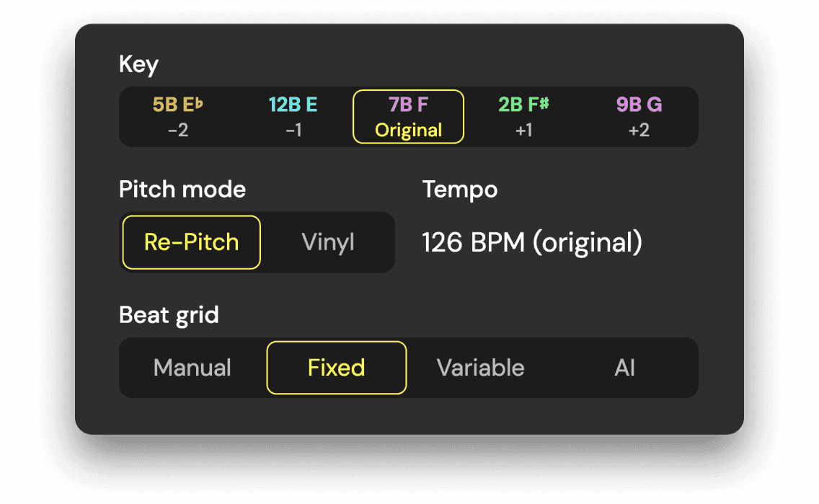
Task: Click the Key section heading
Action: (138, 64)
